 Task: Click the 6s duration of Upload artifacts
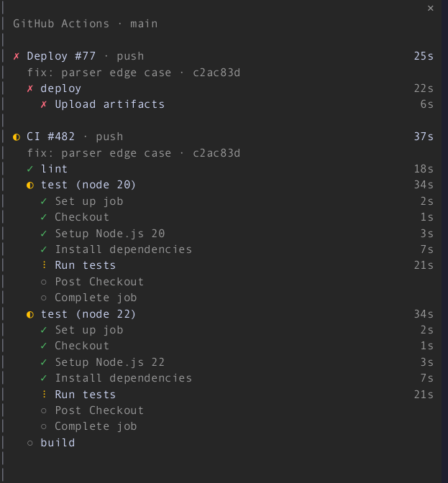pos(427,104)
